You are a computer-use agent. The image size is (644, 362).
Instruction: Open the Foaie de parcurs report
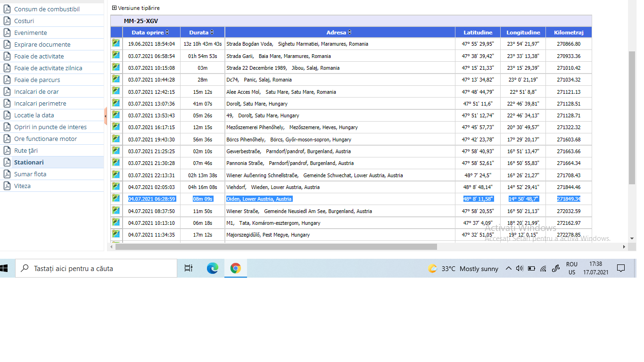(37, 80)
